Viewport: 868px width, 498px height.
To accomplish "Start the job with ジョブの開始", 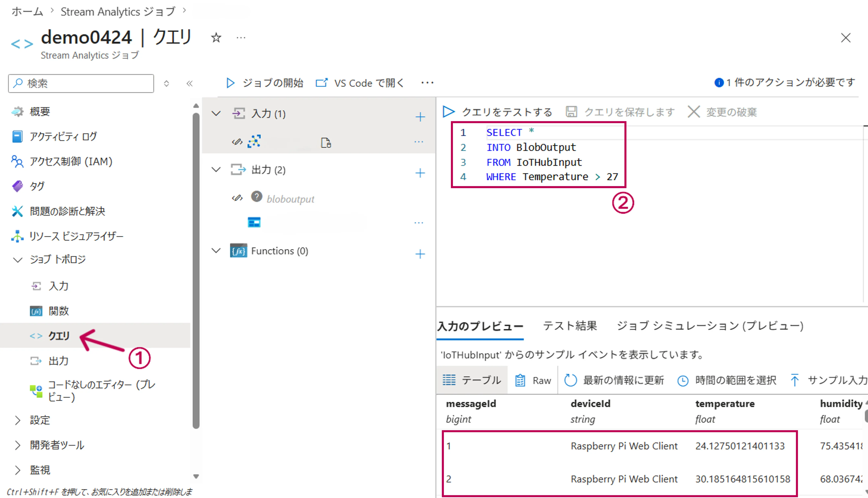I will pyautogui.click(x=265, y=83).
